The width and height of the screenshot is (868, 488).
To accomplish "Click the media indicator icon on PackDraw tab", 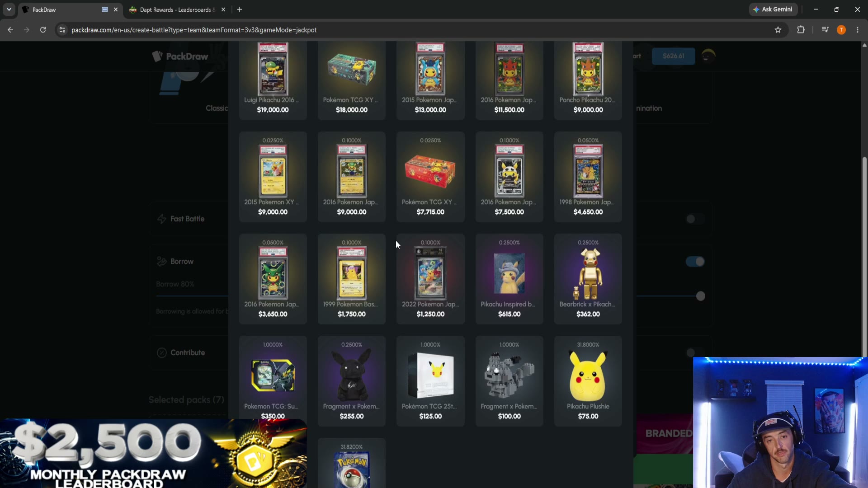I will click(x=105, y=9).
